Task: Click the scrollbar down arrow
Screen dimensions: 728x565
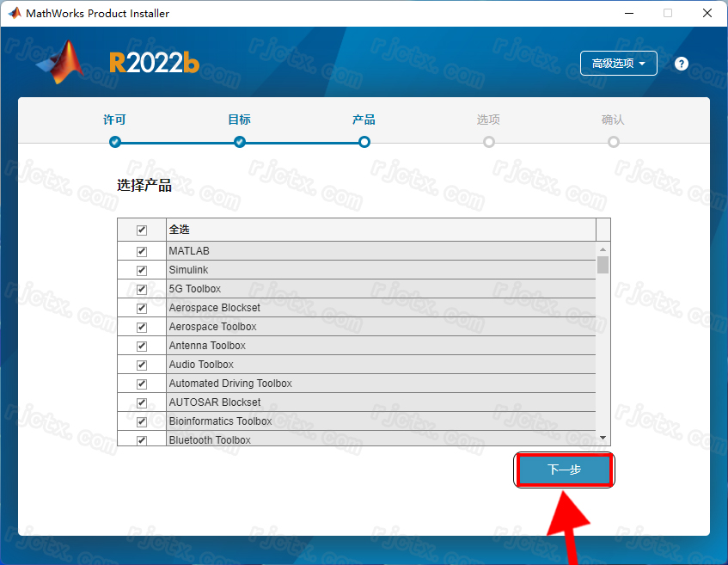Action: click(603, 438)
